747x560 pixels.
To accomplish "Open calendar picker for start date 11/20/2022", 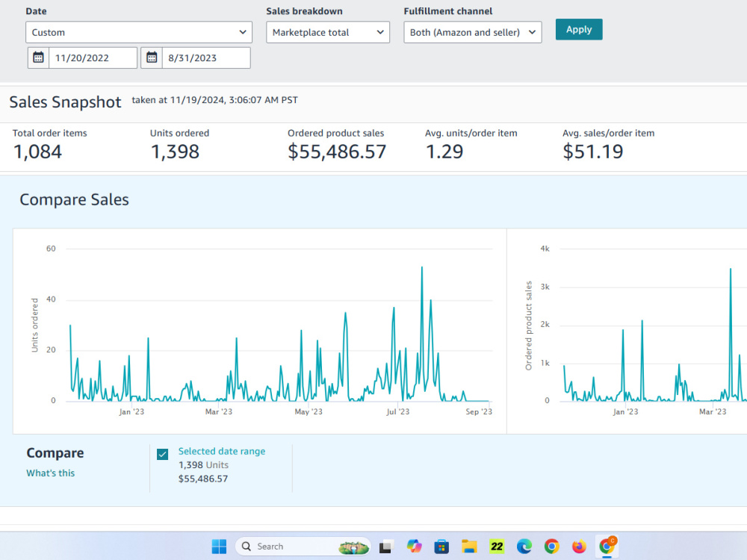I will (39, 57).
